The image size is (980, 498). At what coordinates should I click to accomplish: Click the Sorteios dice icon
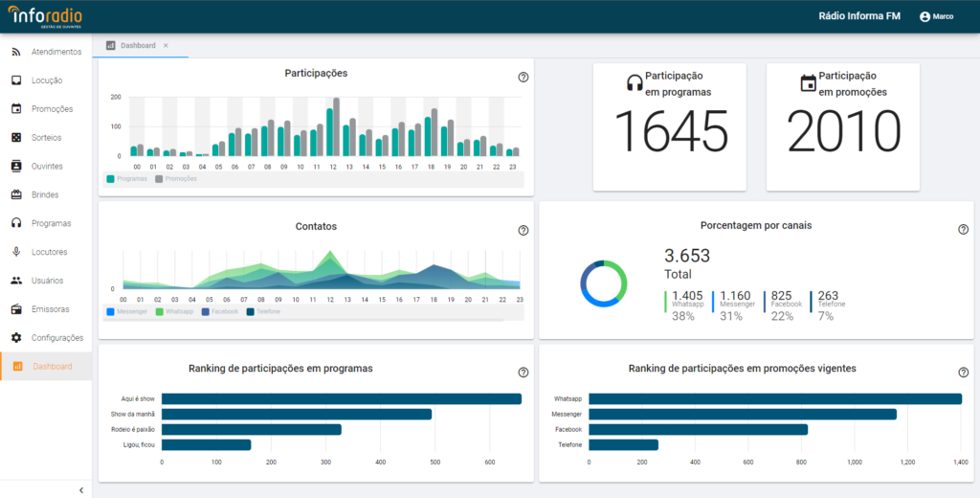coord(16,138)
